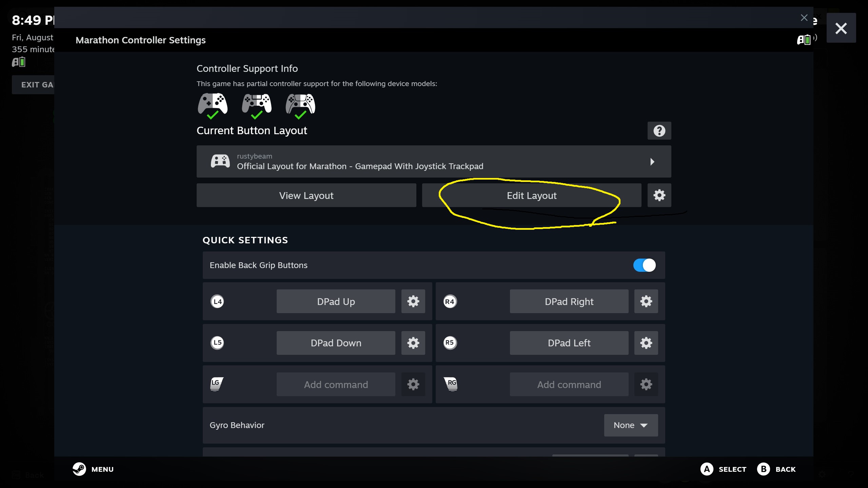The image size is (868, 488).
Task: Click the Controller Support Info heading
Action: pos(247,68)
